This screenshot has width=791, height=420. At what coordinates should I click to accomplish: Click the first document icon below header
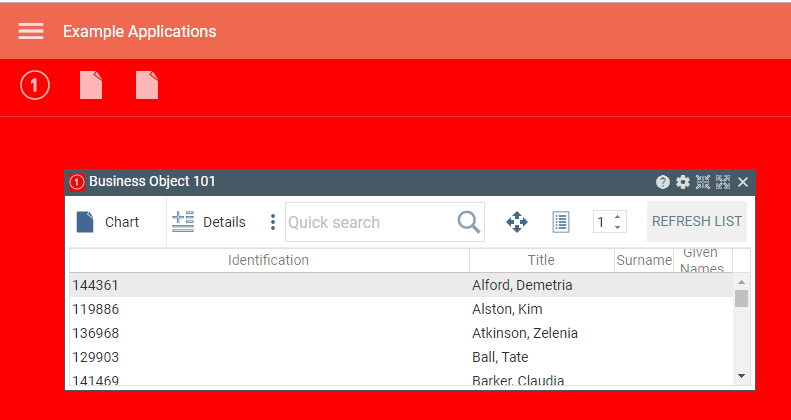tap(91, 86)
